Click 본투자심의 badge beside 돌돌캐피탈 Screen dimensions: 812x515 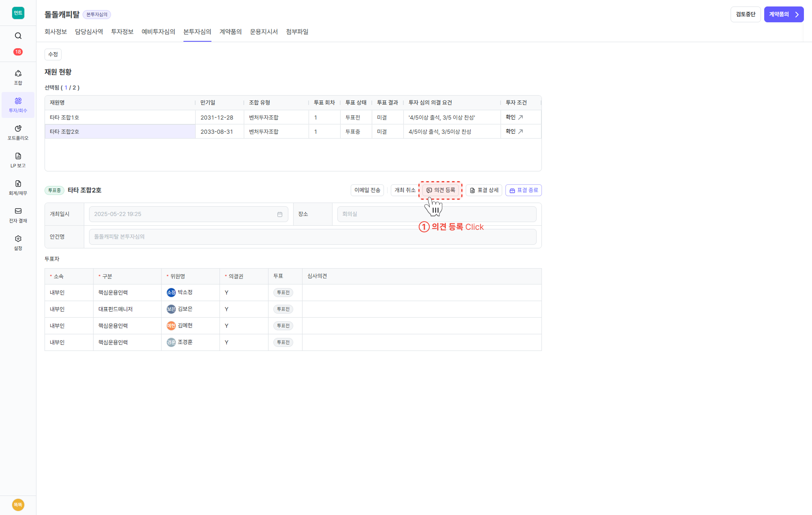[x=97, y=15]
